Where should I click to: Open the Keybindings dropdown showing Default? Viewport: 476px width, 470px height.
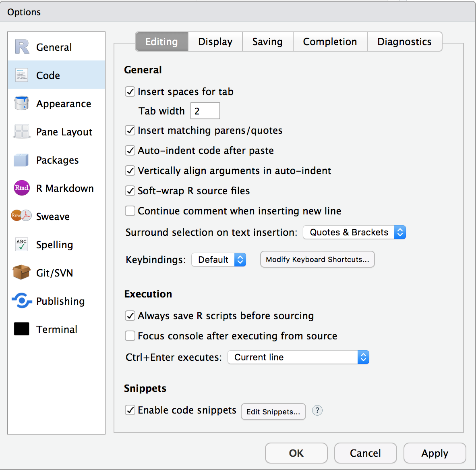click(x=219, y=260)
